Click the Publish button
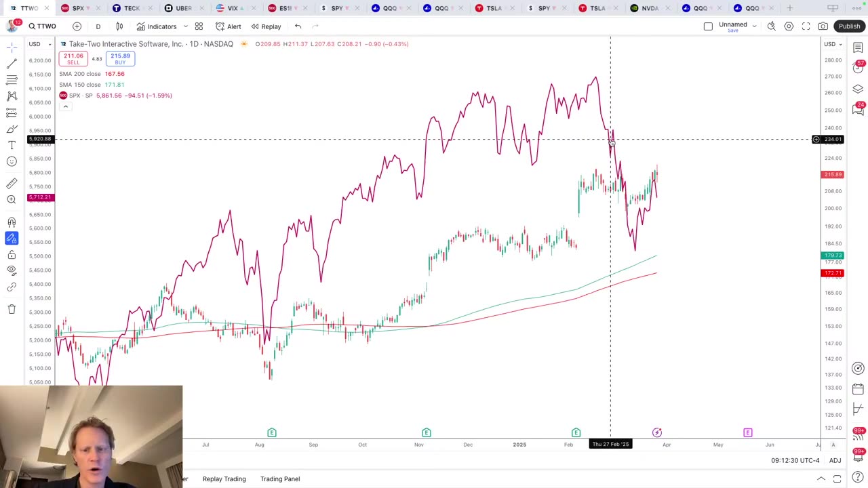 tap(849, 26)
